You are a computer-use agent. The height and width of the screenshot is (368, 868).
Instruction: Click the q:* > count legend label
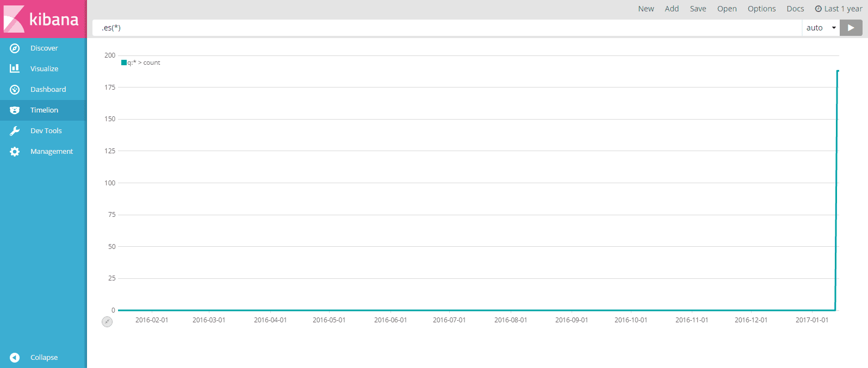[x=144, y=63]
